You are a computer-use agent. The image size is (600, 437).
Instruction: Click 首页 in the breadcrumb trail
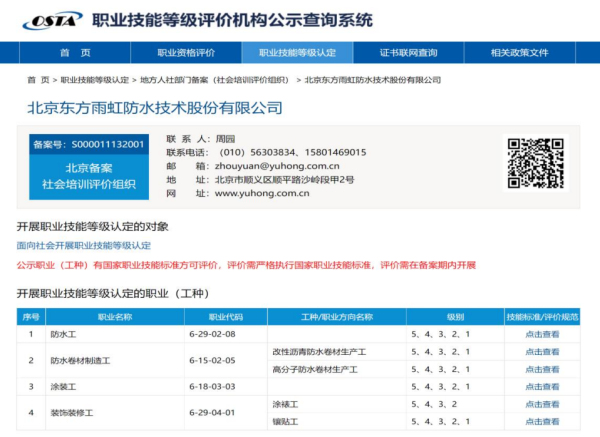[38, 79]
